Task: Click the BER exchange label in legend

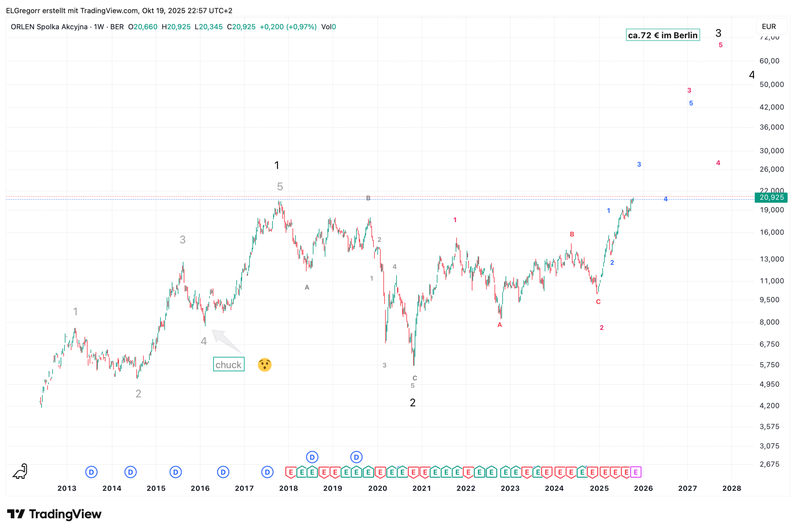Action: [x=117, y=27]
